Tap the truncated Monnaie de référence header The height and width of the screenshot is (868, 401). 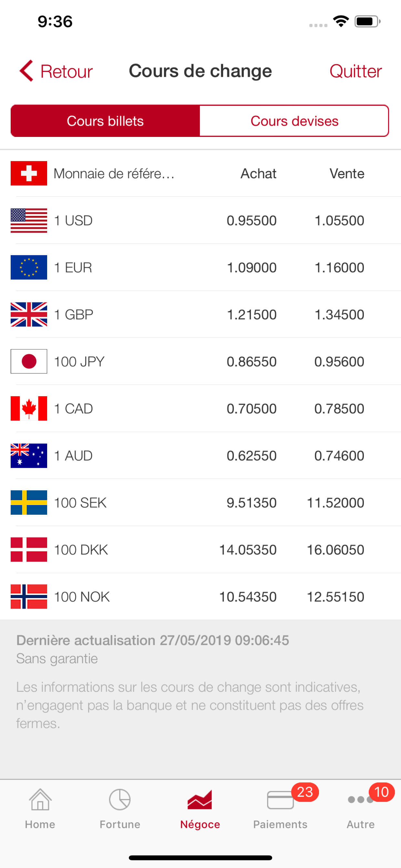pyautogui.click(x=114, y=173)
